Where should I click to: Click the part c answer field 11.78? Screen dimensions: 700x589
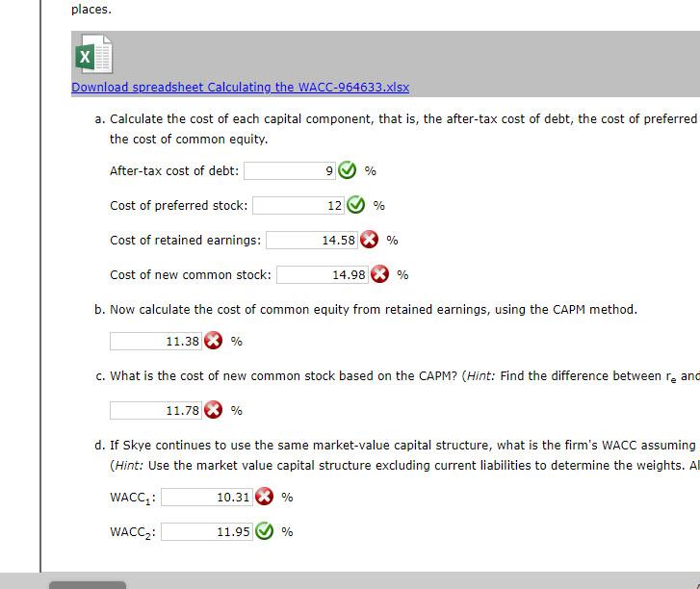(x=156, y=411)
